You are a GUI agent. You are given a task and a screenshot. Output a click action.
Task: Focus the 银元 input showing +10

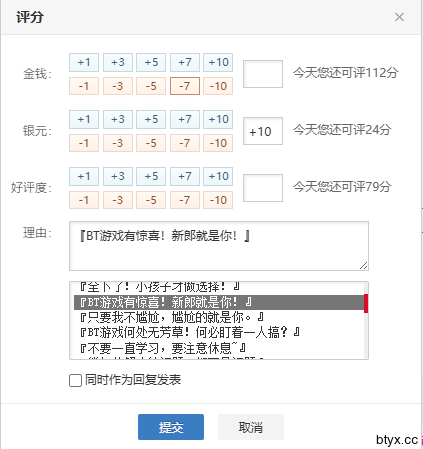tap(263, 131)
